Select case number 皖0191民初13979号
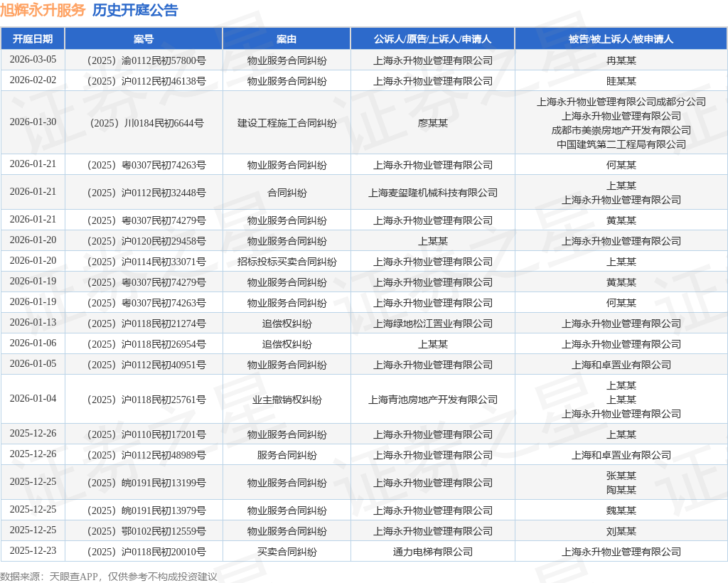This screenshot has height=583, width=728. pyautogui.click(x=146, y=510)
